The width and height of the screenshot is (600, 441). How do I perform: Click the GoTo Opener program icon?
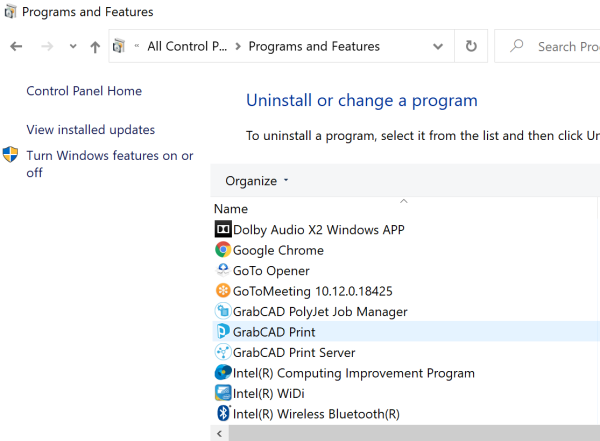click(x=223, y=270)
